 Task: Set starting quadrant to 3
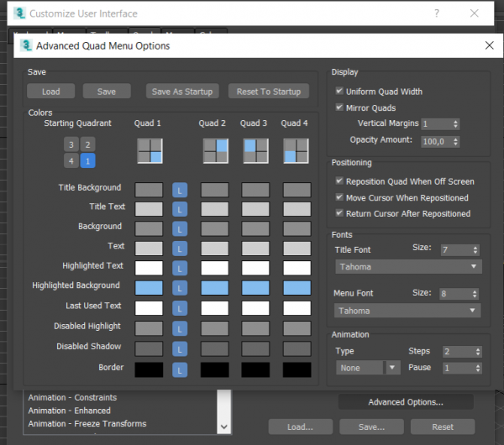click(x=71, y=144)
